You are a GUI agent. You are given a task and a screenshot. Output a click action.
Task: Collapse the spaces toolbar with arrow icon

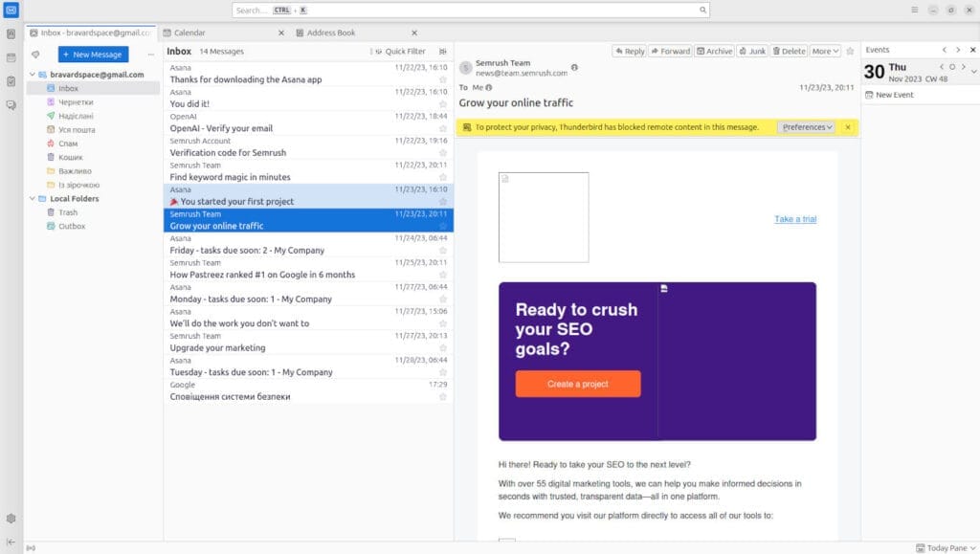coord(11,542)
